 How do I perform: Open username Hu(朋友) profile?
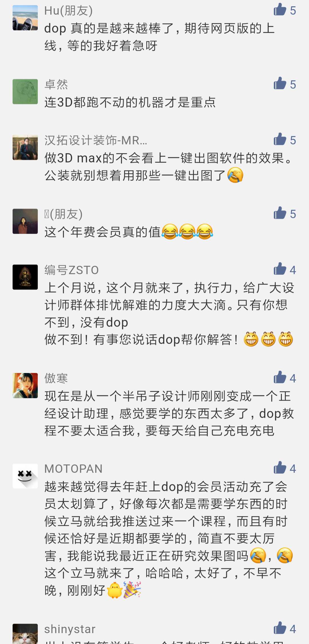[x=68, y=11]
